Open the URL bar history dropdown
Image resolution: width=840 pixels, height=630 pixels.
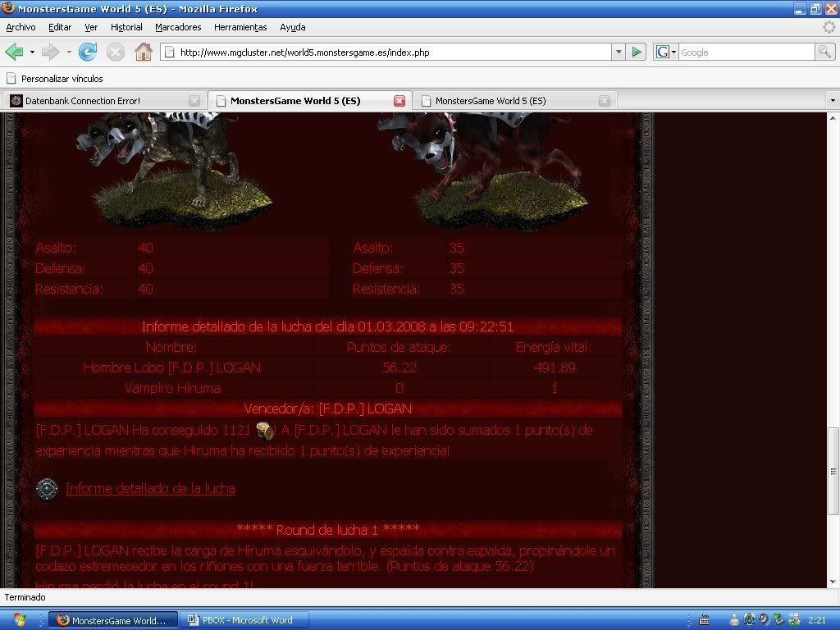click(619, 52)
